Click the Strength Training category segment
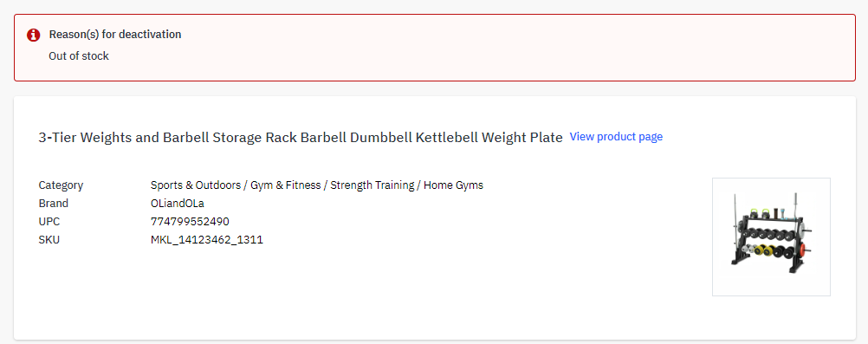The width and height of the screenshot is (868, 344). coord(372,185)
